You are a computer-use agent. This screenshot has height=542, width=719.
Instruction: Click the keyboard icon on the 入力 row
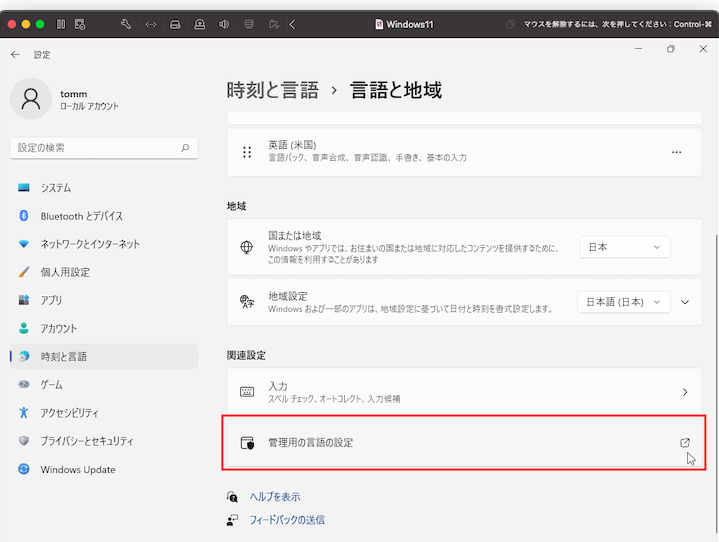pos(247,392)
